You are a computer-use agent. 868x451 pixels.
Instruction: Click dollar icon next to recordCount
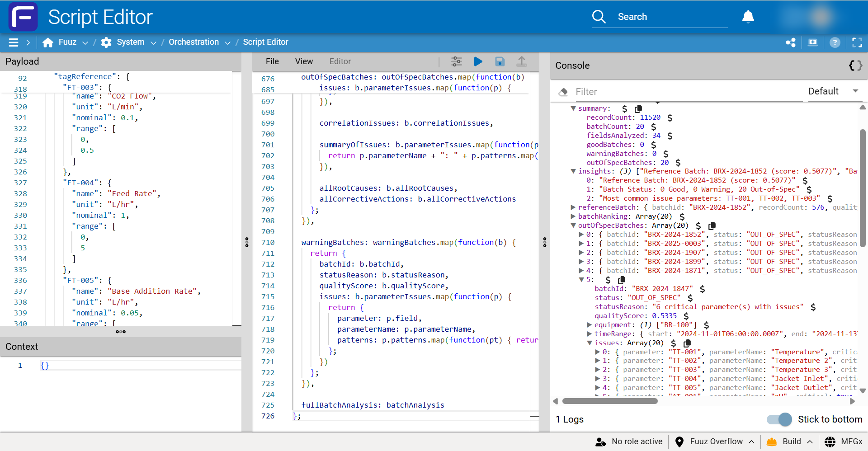[670, 118]
